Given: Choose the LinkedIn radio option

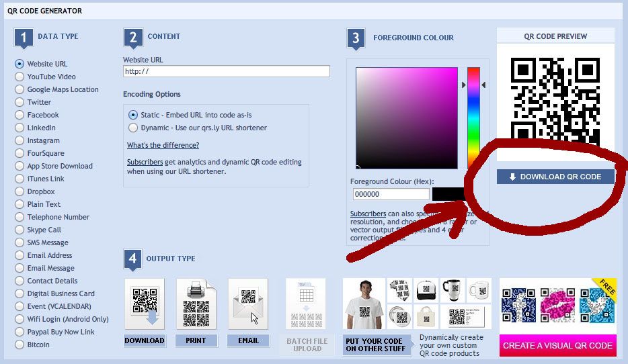Looking at the screenshot, I should click(19, 128).
